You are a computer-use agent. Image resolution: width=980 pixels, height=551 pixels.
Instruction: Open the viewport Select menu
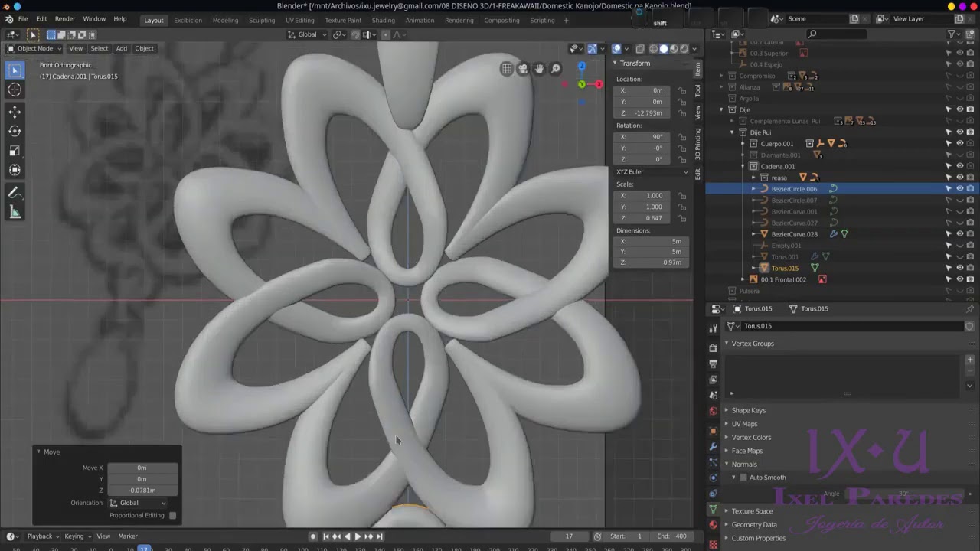coord(100,48)
